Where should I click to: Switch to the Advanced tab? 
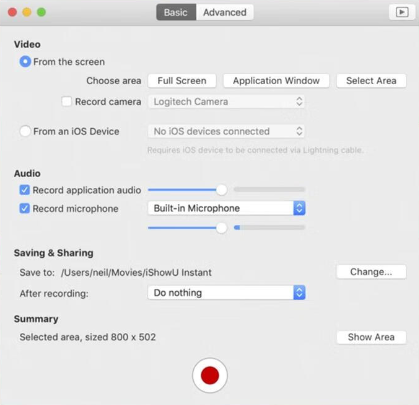pos(225,12)
